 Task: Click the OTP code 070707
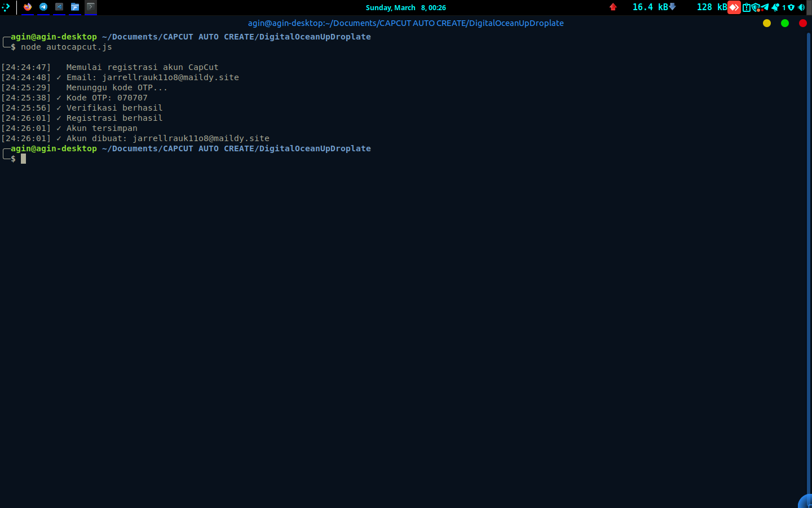tap(133, 98)
